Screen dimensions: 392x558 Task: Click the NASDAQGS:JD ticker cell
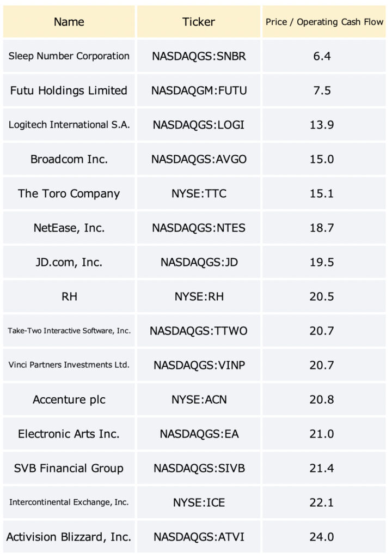(x=199, y=262)
